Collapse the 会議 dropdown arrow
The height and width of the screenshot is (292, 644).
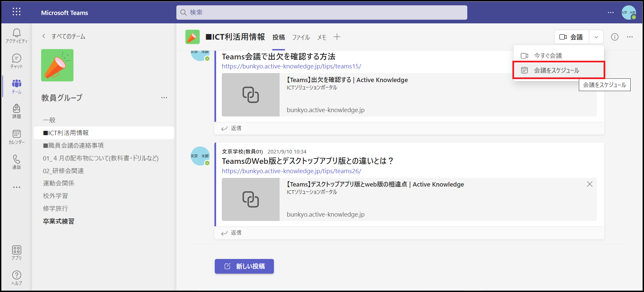click(x=596, y=37)
